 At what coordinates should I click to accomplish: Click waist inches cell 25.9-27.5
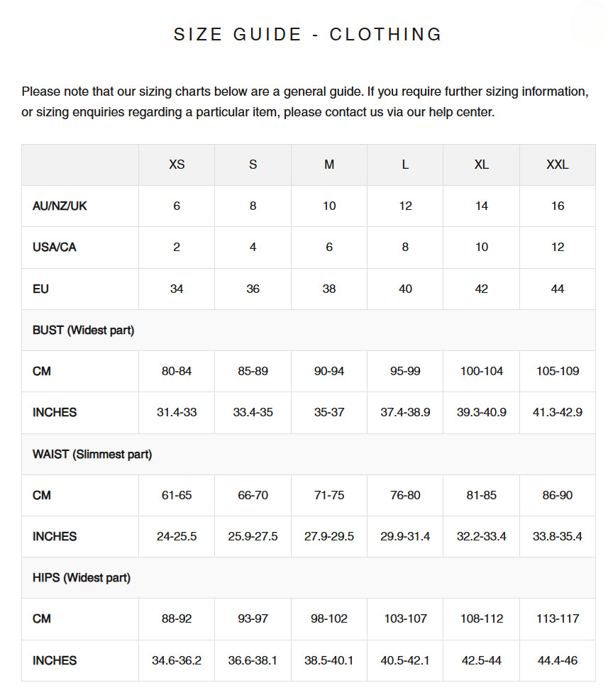(253, 537)
